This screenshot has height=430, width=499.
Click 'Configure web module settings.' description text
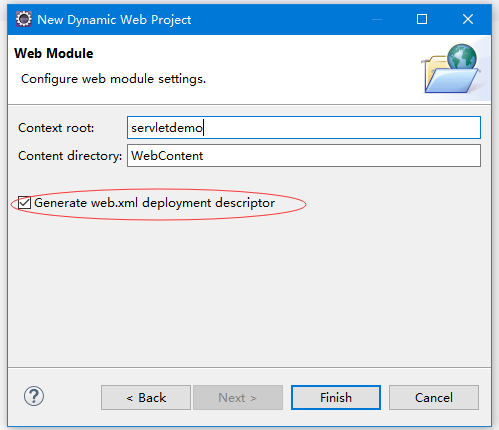(x=113, y=79)
